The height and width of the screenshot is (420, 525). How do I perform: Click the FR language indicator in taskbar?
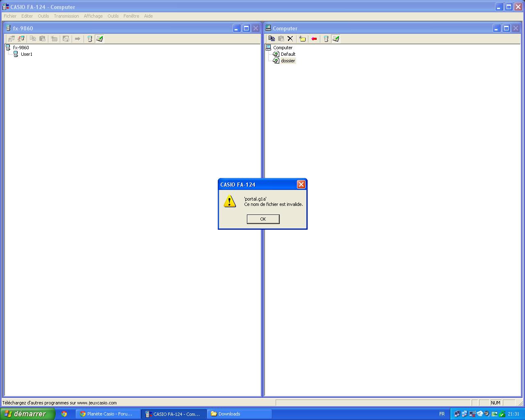click(442, 414)
